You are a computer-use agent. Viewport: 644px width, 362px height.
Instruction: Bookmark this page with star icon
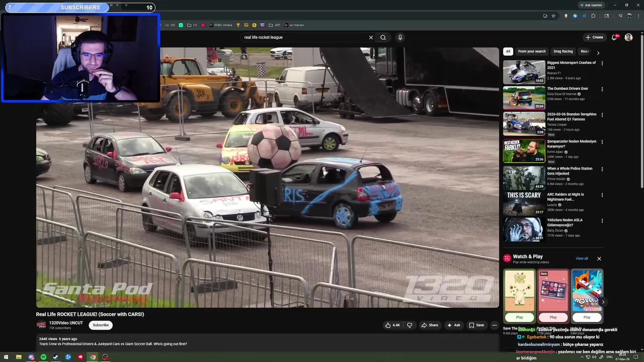553,16
